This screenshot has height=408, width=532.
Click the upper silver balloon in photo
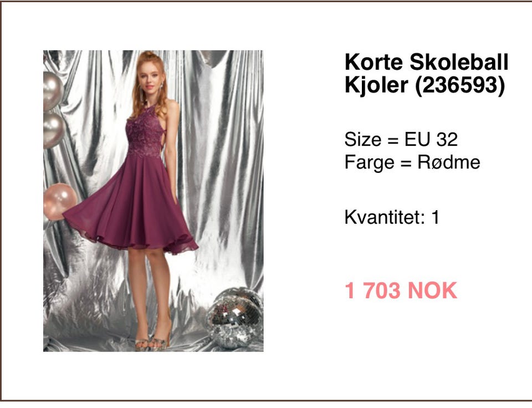click(53, 90)
